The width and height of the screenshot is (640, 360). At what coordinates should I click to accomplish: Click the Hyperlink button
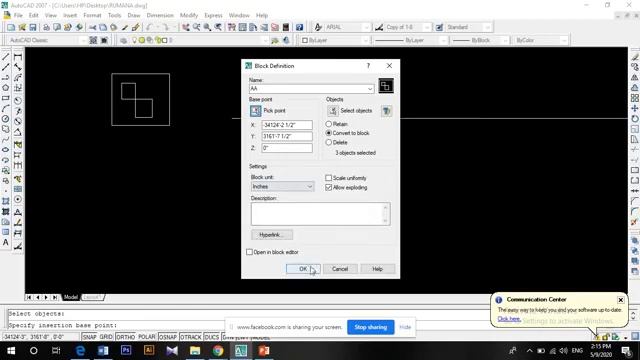(272, 235)
